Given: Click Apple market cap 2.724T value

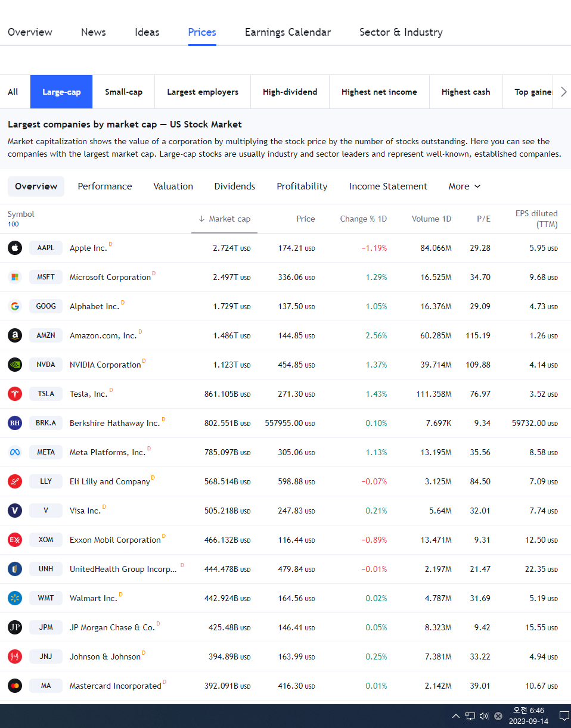Looking at the screenshot, I should click(x=232, y=248).
